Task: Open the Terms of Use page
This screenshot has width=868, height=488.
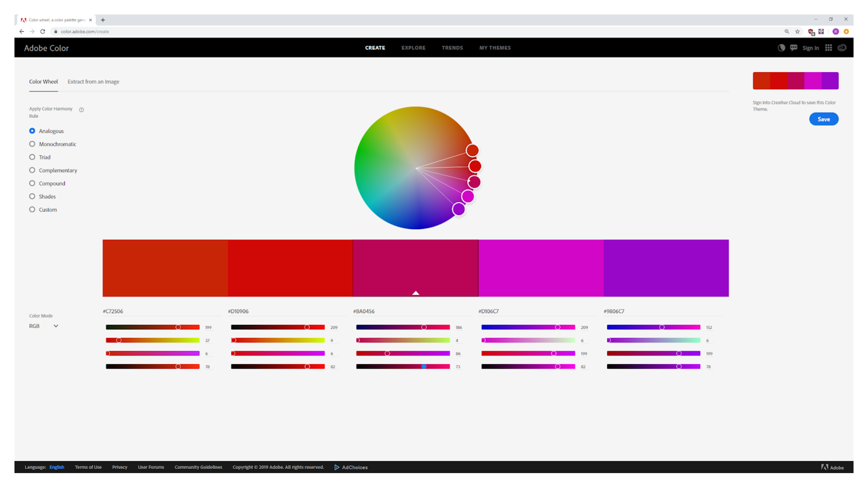Action: (x=88, y=467)
